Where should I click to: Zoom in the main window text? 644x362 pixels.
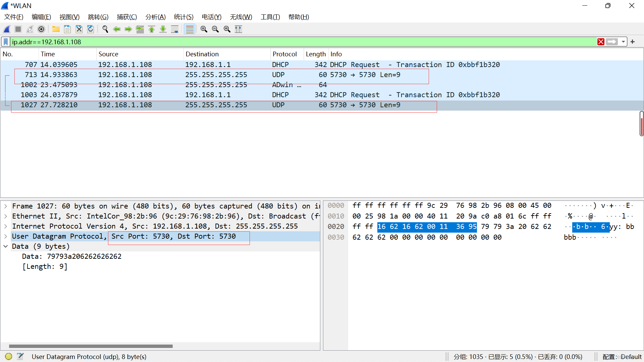(x=204, y=29)
